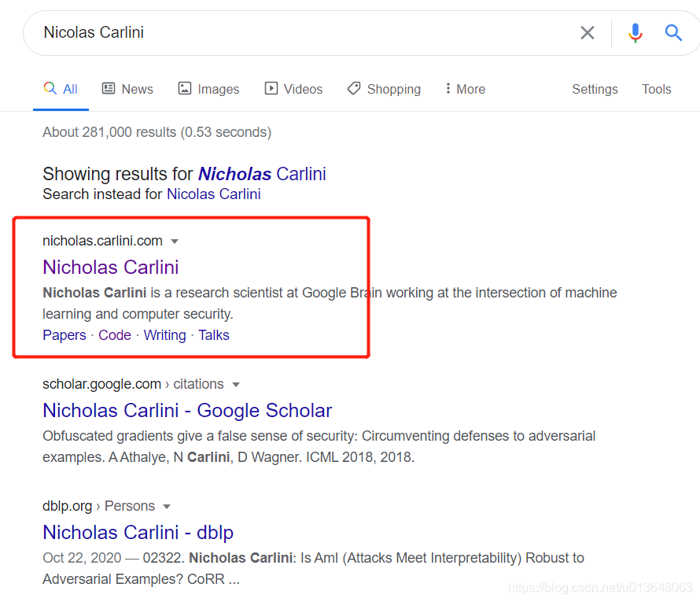700x602 pixels.
Task: Expand the dropdown arrow next to nicholas.carlini.com
Action: pos(175,242)
